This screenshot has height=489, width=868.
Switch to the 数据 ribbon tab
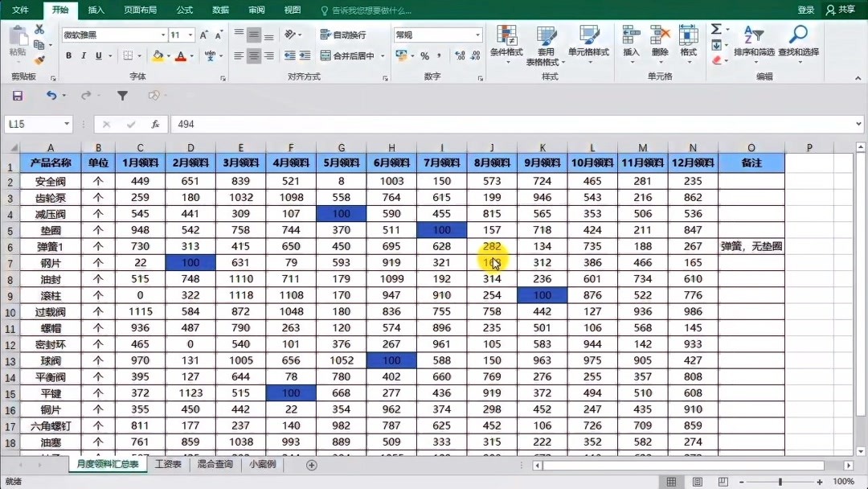pyautogui.click(x=219, y=10)
